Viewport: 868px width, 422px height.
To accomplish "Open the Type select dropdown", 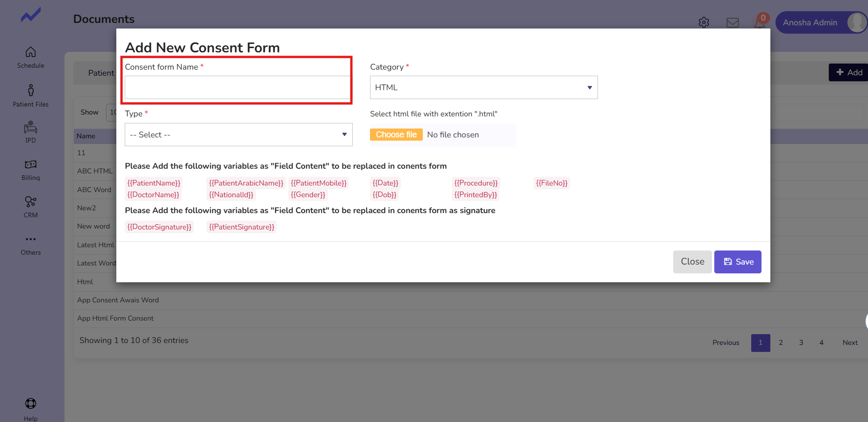I will pyautogui.click(x=238, y=135).
